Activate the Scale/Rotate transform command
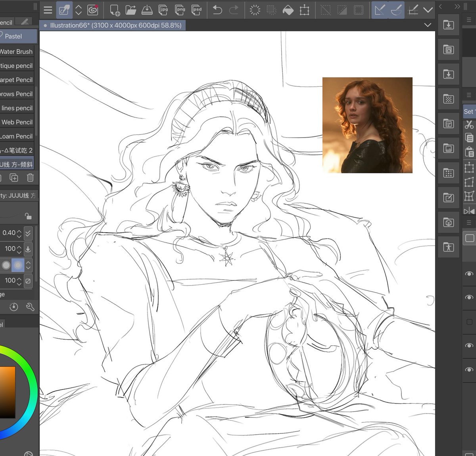Image resolution: width=476 pixels, height=456 pixels. click(x=305, y=10)
